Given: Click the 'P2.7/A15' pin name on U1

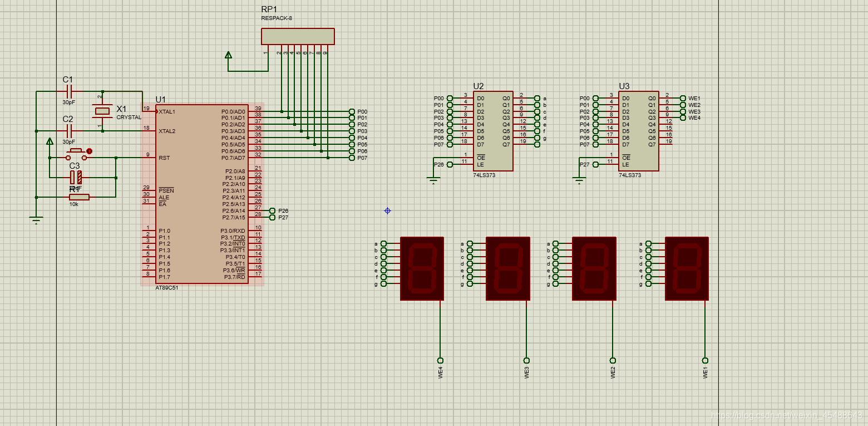Looking at the screenshot, I should (235, 217).
